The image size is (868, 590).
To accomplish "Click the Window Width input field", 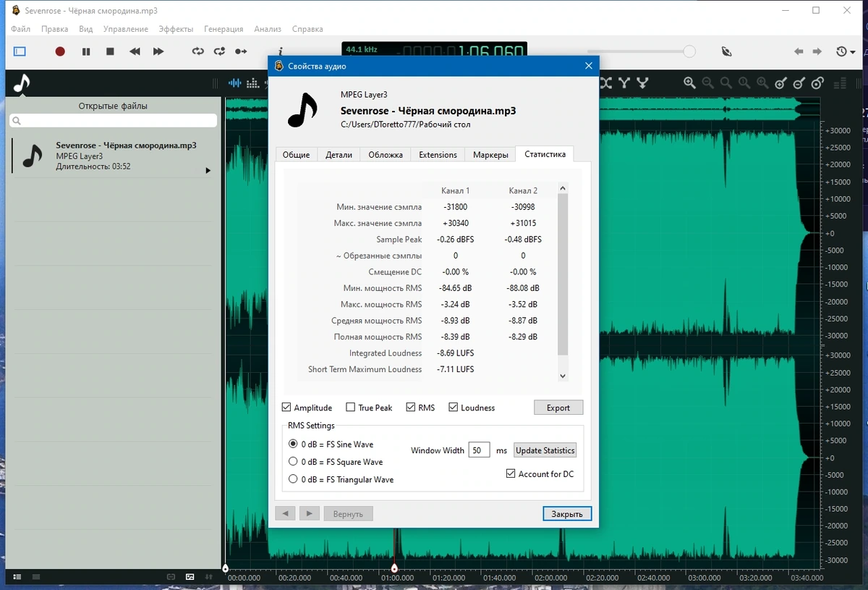I will click(479, 450).
